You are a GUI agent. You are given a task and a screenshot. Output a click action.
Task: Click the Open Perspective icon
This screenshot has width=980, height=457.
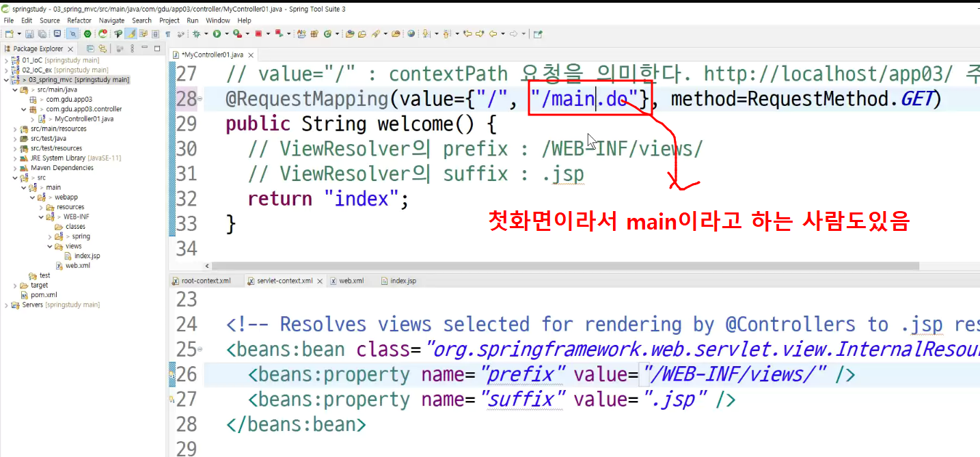539,33
